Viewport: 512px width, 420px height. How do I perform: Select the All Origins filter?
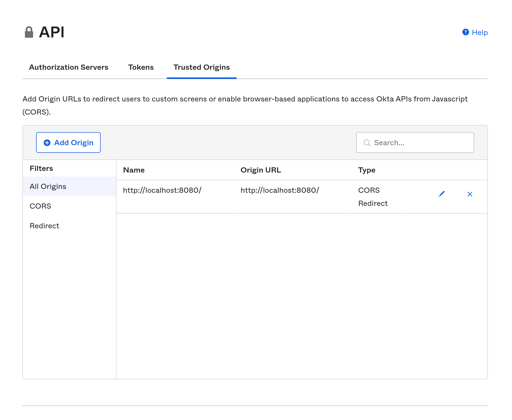pyautogui.click(x=48, y=186)
